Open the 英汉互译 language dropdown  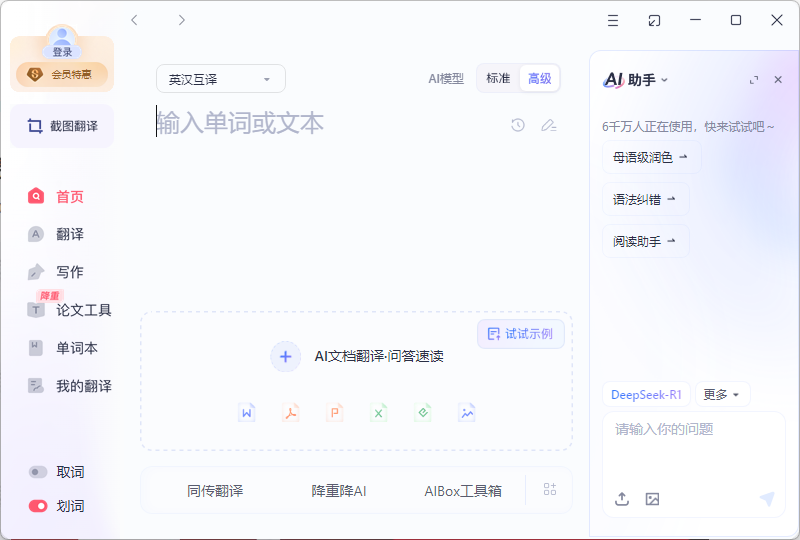[x=221, y=79]
